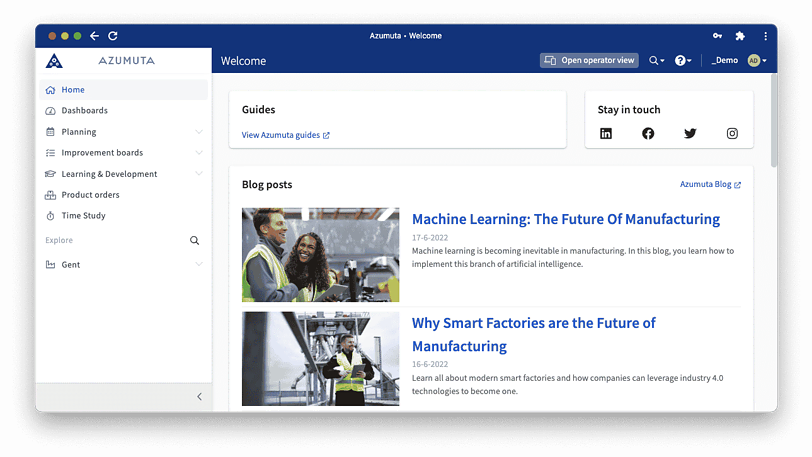Click the Home house icon
Image resolution: width=812 pixels, height=457 pixels.
click(50, 90)
